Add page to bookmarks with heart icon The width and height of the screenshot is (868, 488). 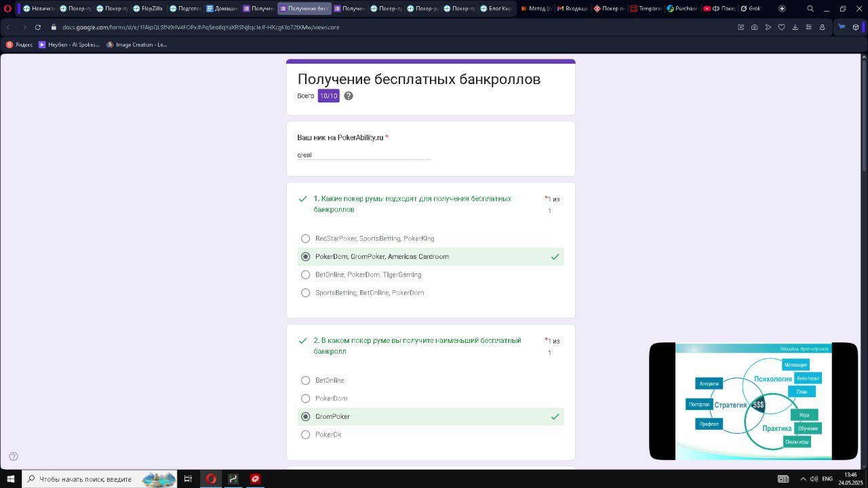[781, 27]
